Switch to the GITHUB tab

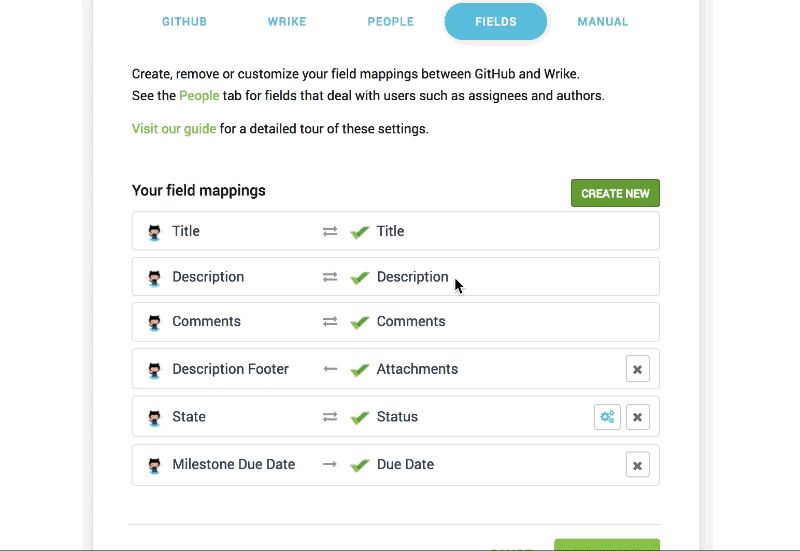[x=184, y=21]
